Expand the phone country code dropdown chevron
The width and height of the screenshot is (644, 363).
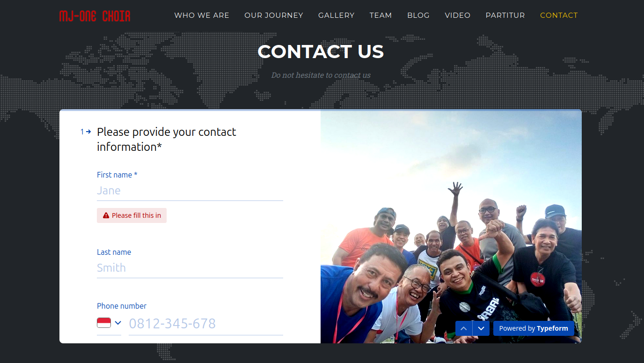click(x=118, y=323)
